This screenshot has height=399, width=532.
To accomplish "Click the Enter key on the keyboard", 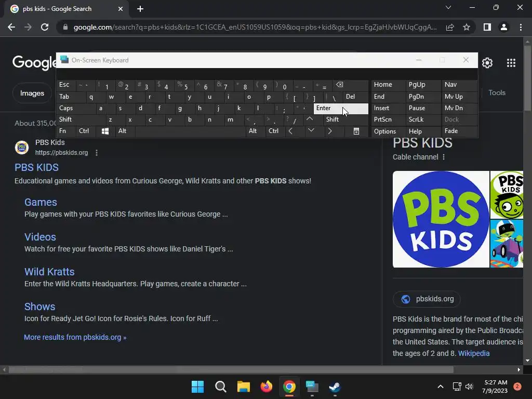I will pyautogui.click(x=341, y=109).
